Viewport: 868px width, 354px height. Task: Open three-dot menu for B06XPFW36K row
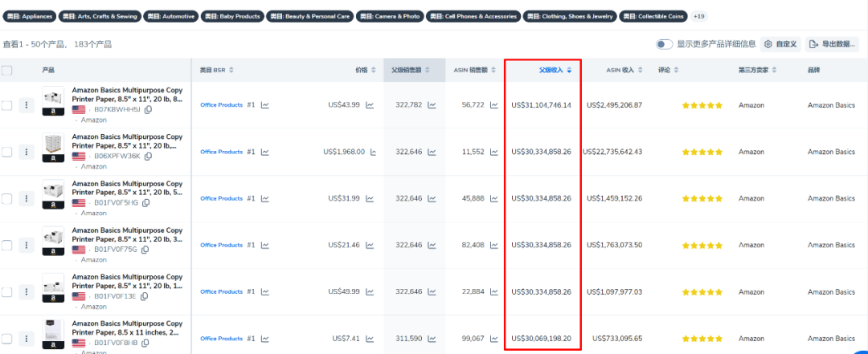[x=27, y=152]
